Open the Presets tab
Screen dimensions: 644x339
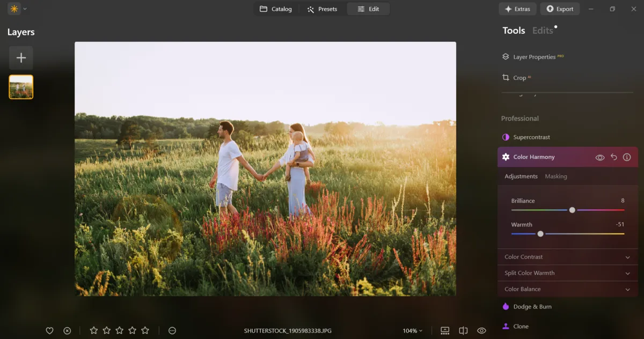pos(322,9)
